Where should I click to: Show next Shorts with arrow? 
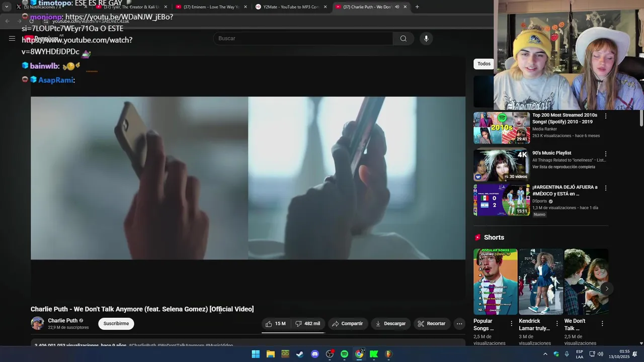607,289
